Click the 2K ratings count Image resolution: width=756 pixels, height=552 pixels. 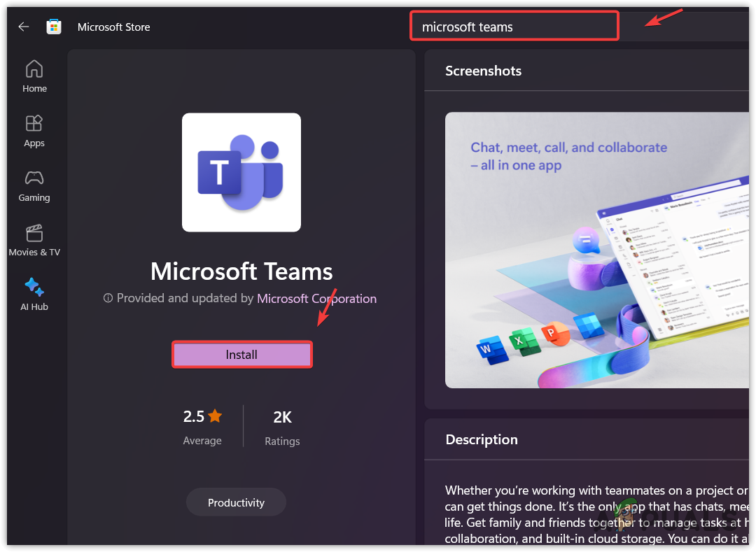coord(283,417)
